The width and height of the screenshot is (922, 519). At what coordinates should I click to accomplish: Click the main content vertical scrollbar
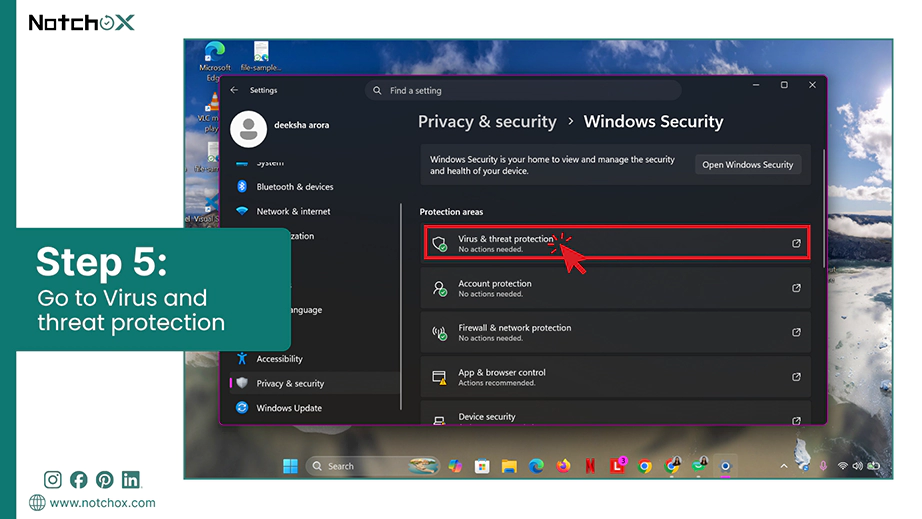coord(823,209)
